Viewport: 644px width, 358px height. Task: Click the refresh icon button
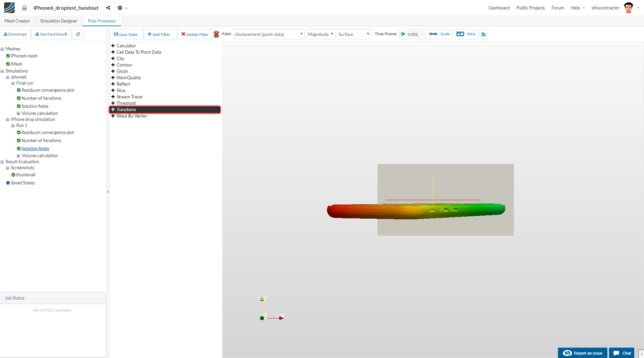[x=78, y=34]
